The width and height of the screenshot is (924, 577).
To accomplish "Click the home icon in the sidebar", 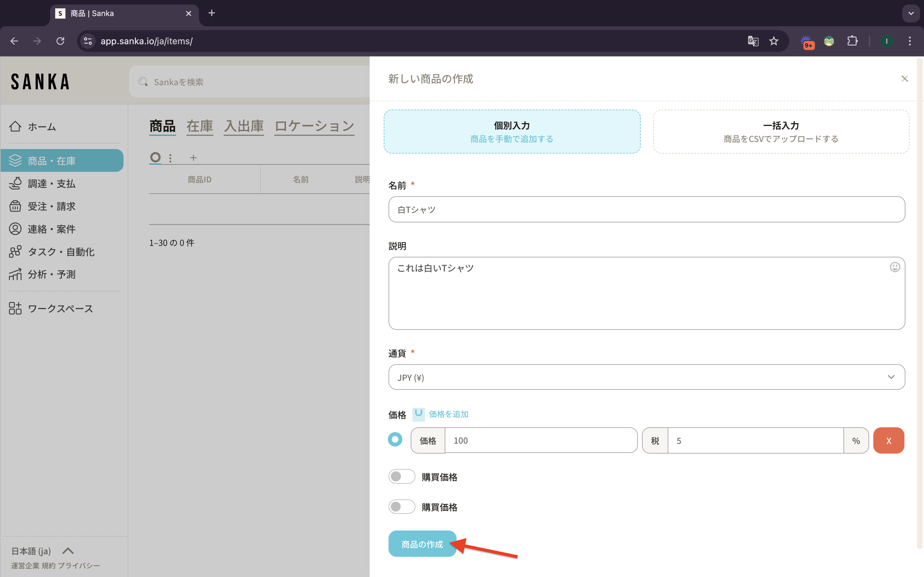I will tap(15, 126).
